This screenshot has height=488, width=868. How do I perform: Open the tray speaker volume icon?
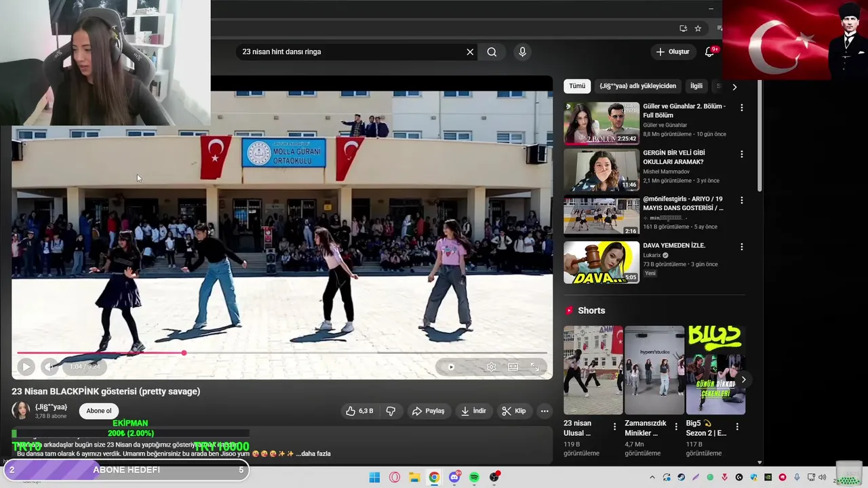[823, 477]
